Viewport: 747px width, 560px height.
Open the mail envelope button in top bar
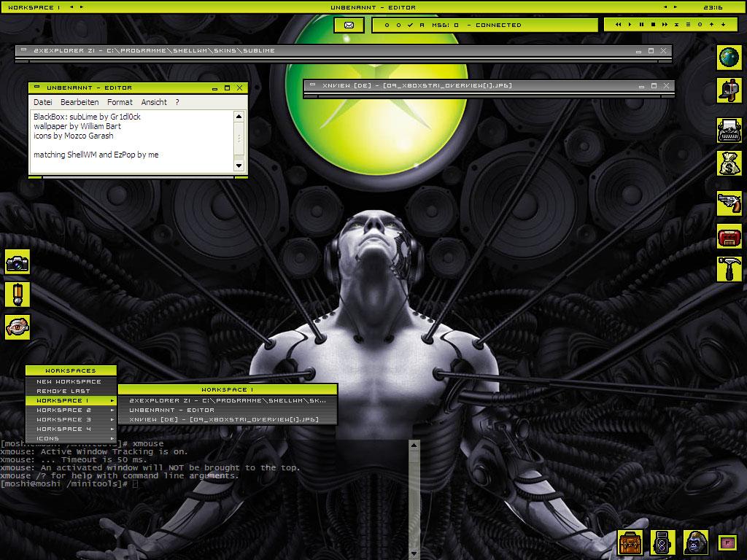tap(349, 26)
